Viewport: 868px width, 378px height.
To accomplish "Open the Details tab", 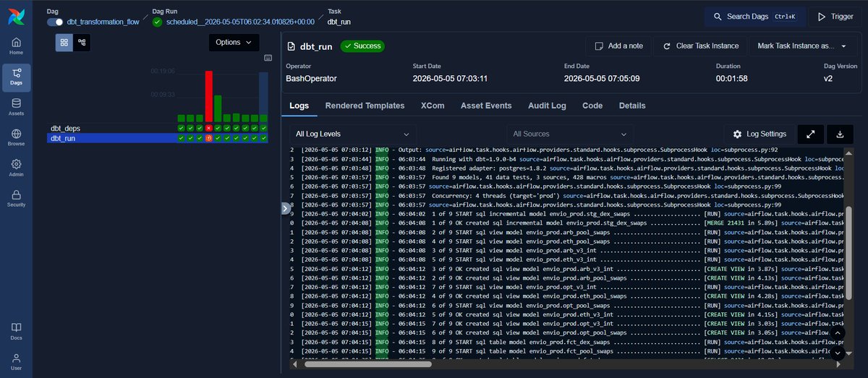I will coord(632,106).
